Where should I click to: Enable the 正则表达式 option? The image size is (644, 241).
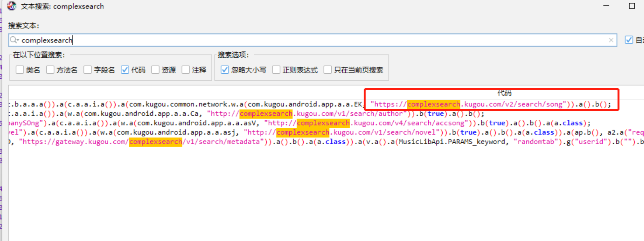point(276,70)
